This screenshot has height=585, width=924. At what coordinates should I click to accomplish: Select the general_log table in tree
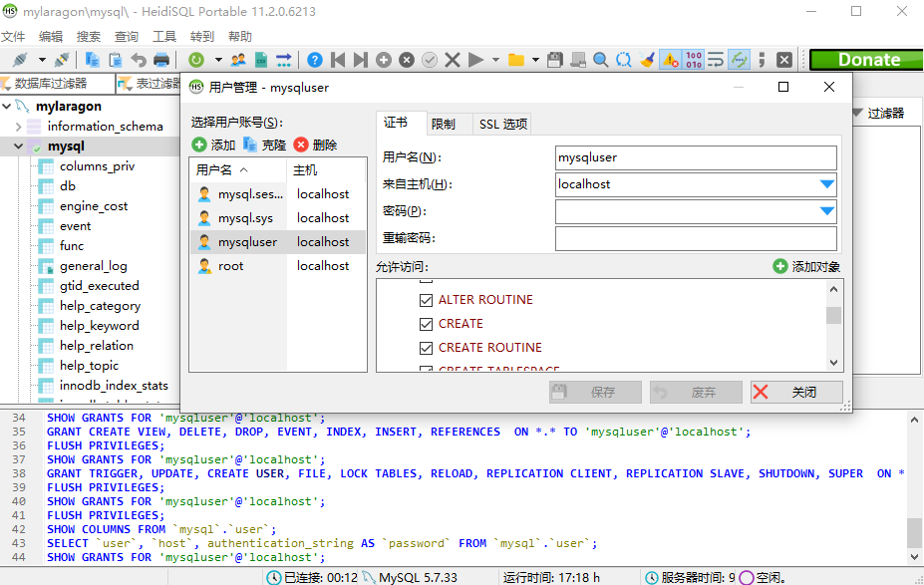pyautogui.click(x=93, y=266)
